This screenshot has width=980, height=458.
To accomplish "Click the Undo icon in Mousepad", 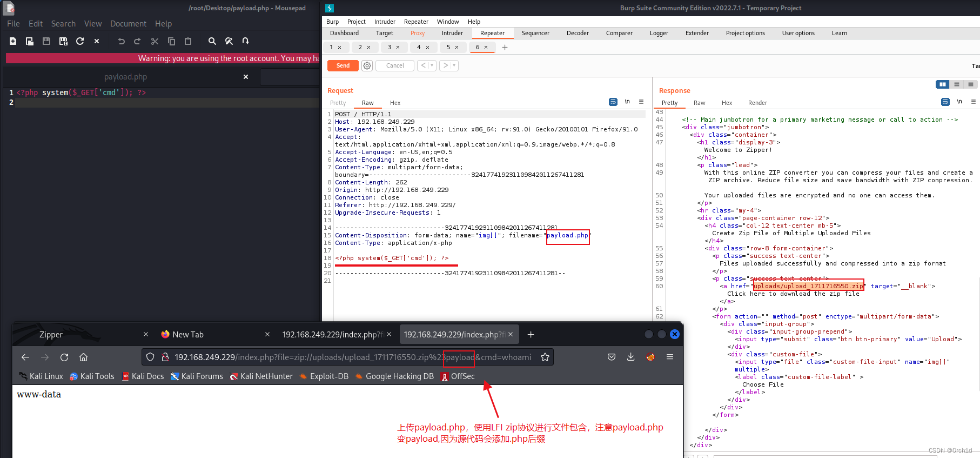I will 121,41.
